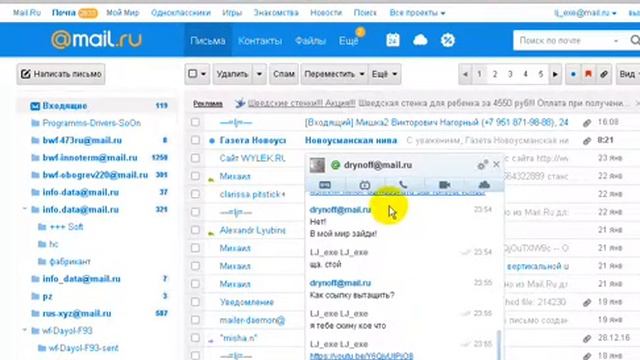Open the youtu.be link in chat
Screen dimensions: 640x360
pos(361,356)
